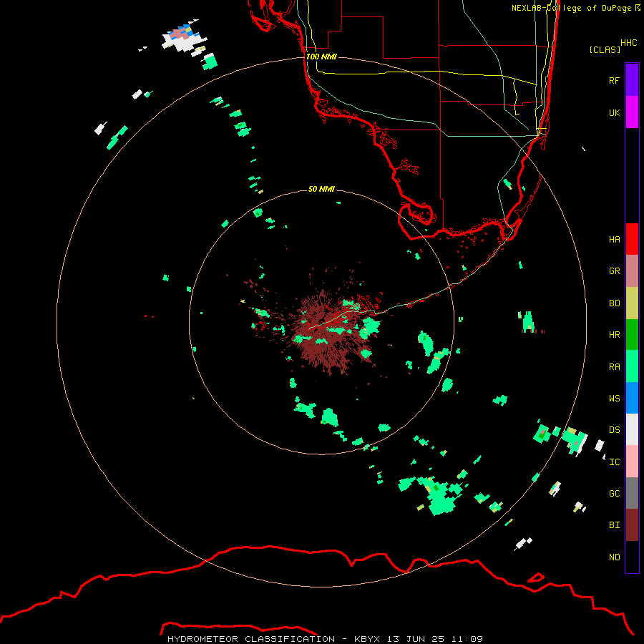Click the HA red legend swatch
Viewport: 644px width, 644px height.
(632, 239)
